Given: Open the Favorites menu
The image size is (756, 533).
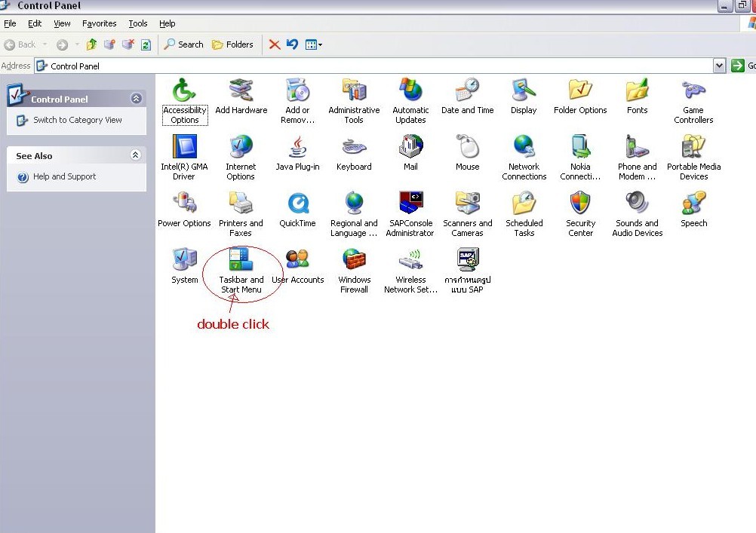Looking at the screenshot, I should coord(100,23).
